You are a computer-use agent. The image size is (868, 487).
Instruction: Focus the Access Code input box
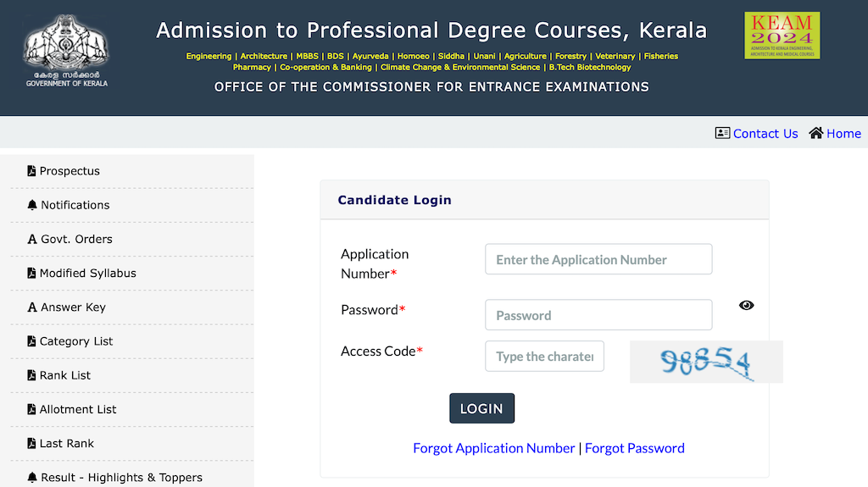point(544,356)
